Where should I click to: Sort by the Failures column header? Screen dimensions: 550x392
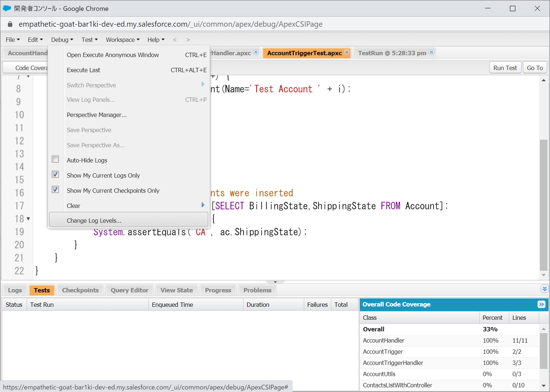coord(318,305)
